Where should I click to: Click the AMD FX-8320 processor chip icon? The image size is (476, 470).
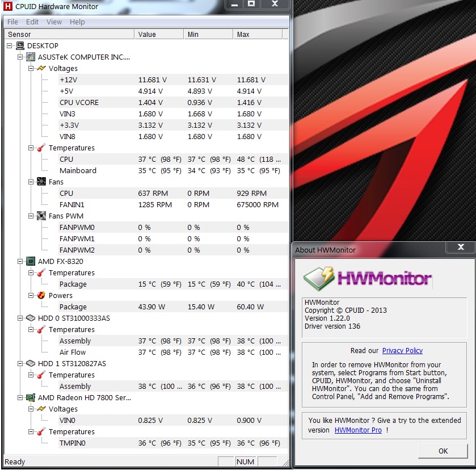tap(31, 261)
